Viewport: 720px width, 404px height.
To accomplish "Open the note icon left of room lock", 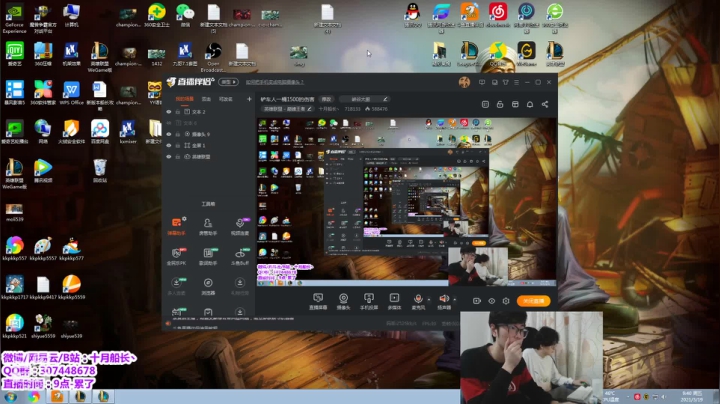I will pyautogui.click(x=485, y=104).
